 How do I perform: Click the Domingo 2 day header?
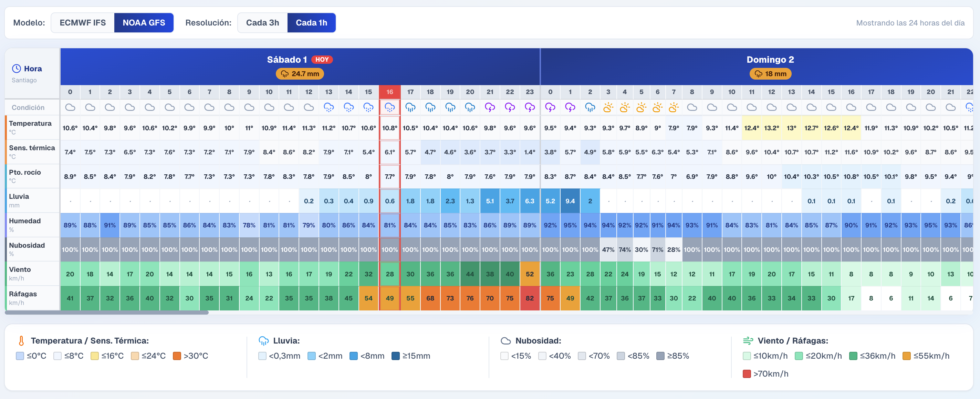click(x=770, y=60)
